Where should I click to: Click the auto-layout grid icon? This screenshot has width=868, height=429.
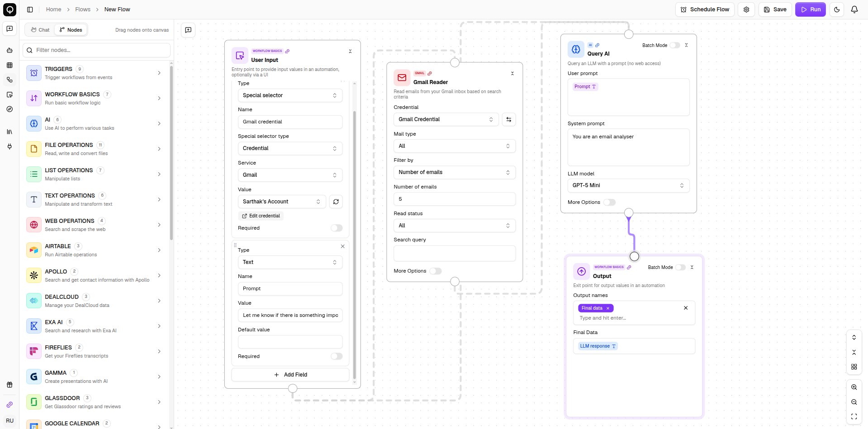[x=854, y=367]
